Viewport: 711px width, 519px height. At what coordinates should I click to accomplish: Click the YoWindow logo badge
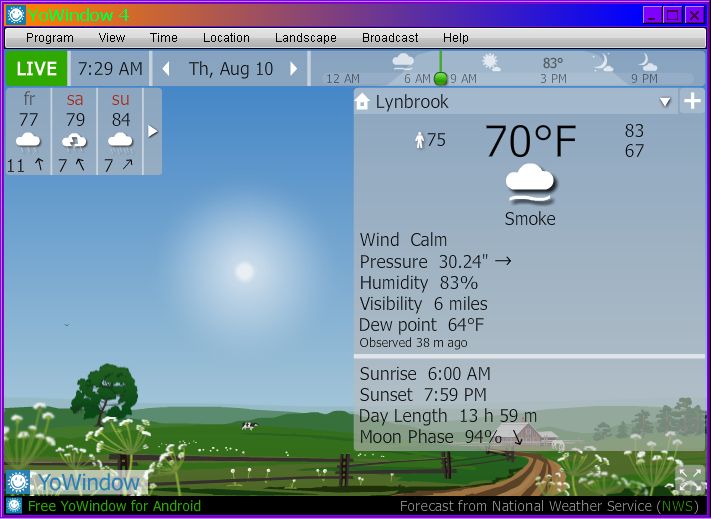point(76,482)
